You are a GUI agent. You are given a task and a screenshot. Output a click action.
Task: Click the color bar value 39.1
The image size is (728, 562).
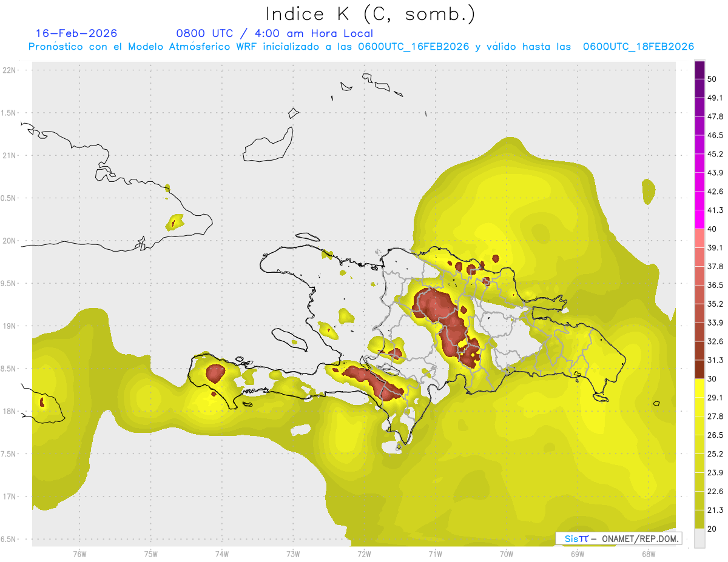coord(715,247)
